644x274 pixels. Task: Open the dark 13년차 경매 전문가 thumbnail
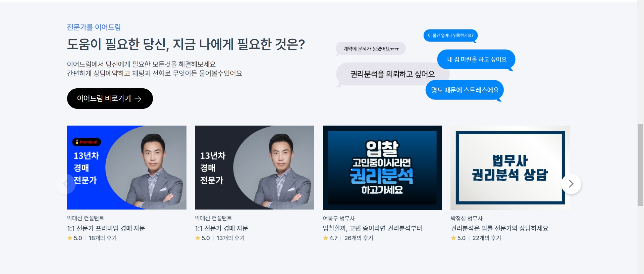255,168
